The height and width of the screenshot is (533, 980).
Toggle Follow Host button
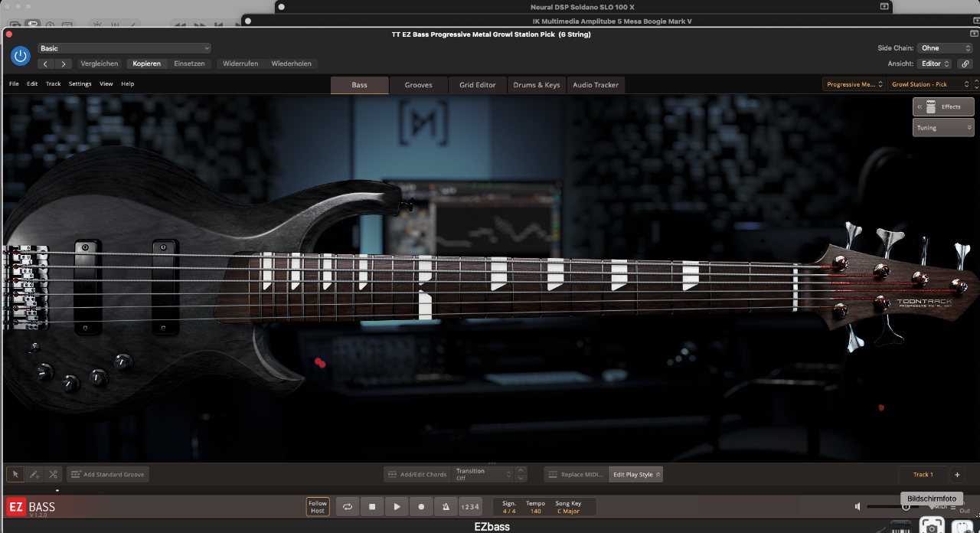click(318, 507)
